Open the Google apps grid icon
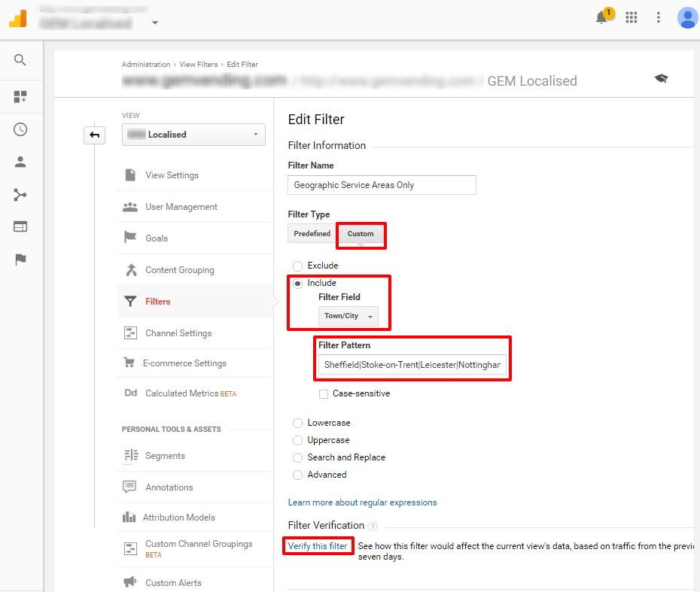 (x=632, y=17)
